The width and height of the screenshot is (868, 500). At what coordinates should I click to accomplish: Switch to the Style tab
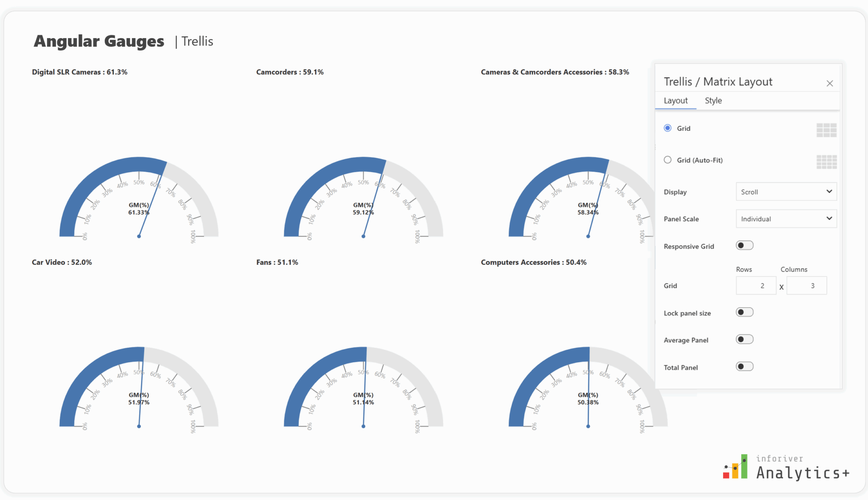[x=713, y=100]
